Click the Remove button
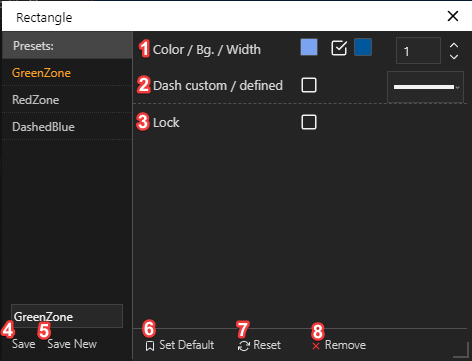Screen dimensions: 472x361 [x=339, y=345]
